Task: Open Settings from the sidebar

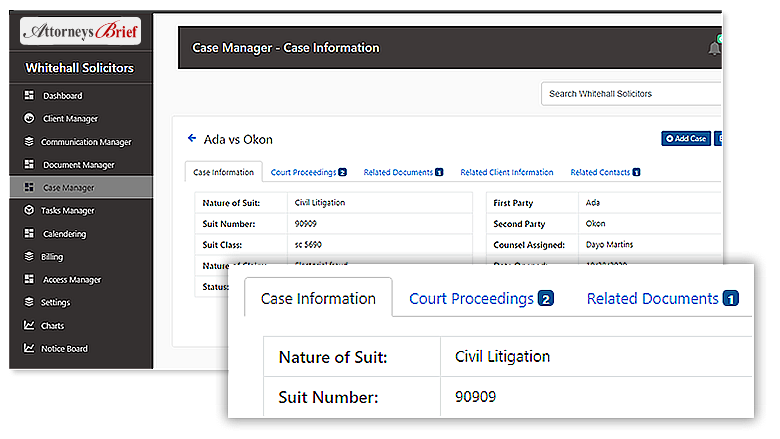Action: tap(56, 303)
